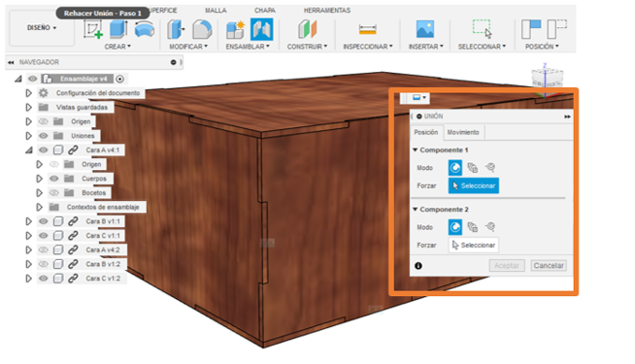The width and height of the screenshot is (635, 364).
Task: Select the first Posición toolbar icon
Action: [531, 29]
